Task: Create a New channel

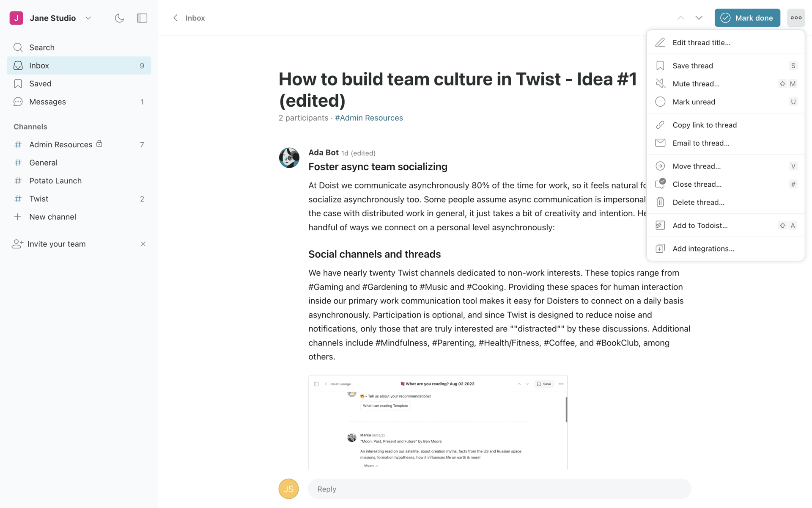Action: tap(79, 217)
